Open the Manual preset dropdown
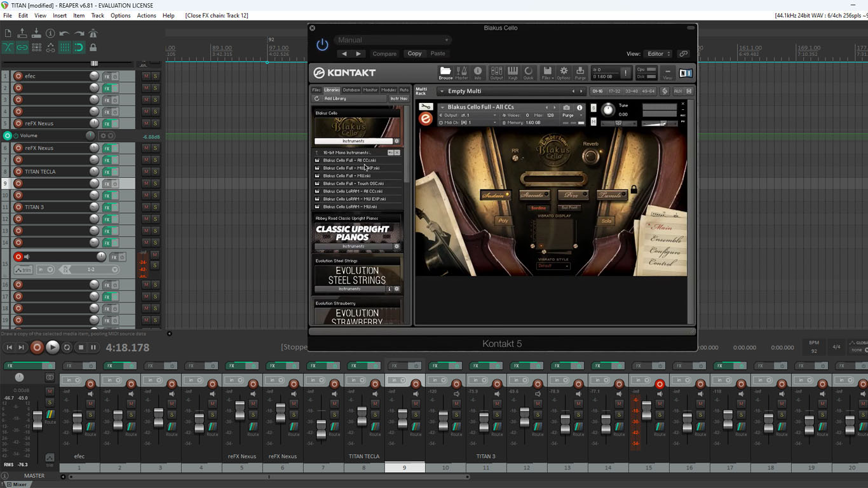Image resolution: width=868 pixels, height=488 pixels. [393, 40]
